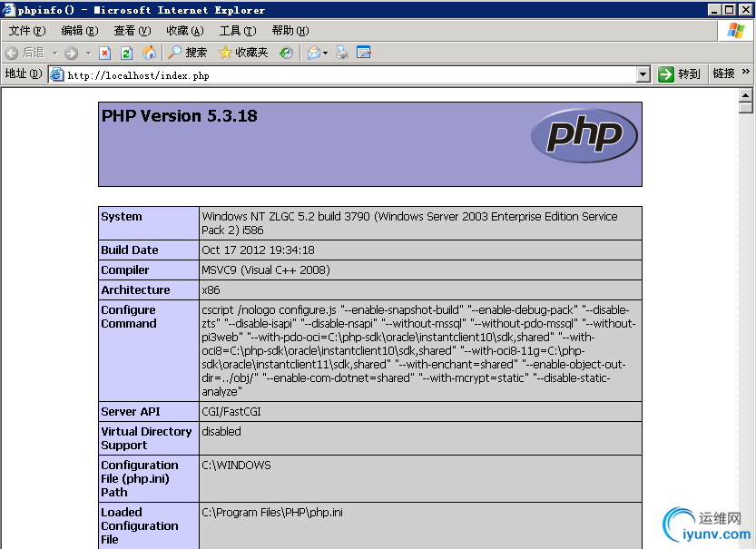Viewport: 756px width, 549px height.
Task: Click the vertical scrollbar up arrow
Action: 746,95
